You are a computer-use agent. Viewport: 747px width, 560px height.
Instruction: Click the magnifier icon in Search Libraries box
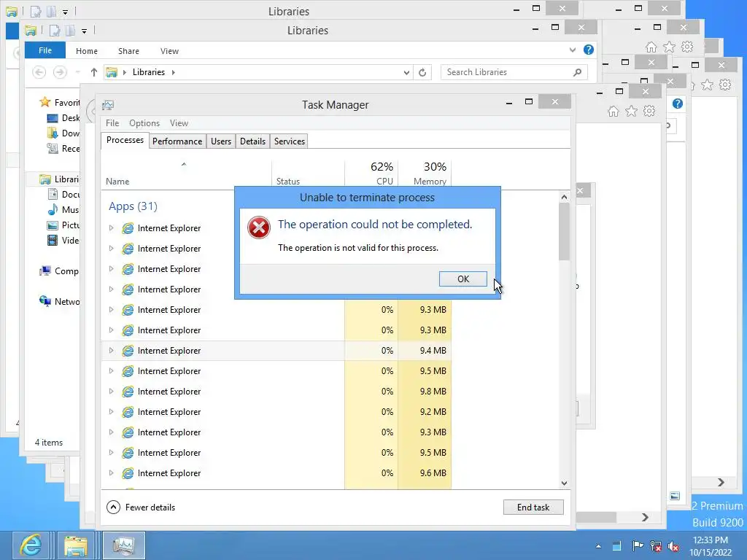578,72
